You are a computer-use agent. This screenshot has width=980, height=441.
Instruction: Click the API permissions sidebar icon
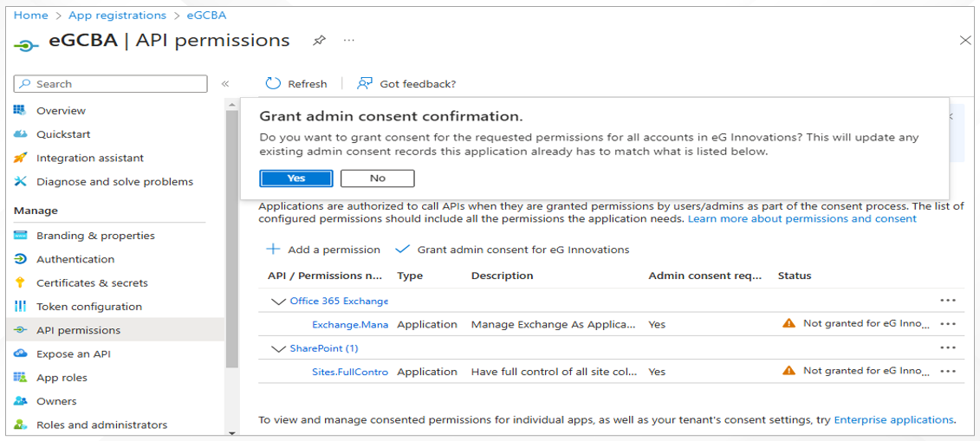(x=20, y=330)
